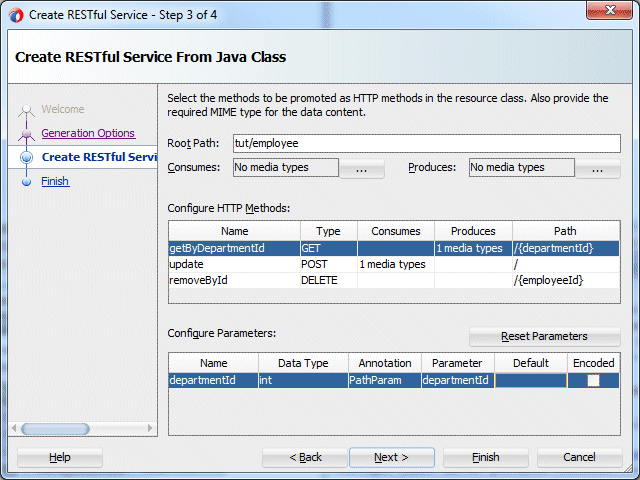Viewport: 640px width, 480px height.
Task: Select the update method row
Action: tap(394, 264)
